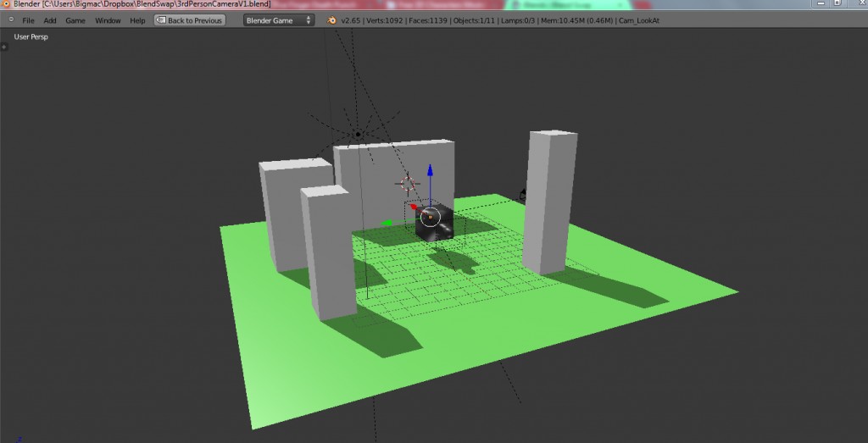Click the Blender logo in the header
Image resolution: width=868 pixels, height=443 pixels.
[331, 20]
